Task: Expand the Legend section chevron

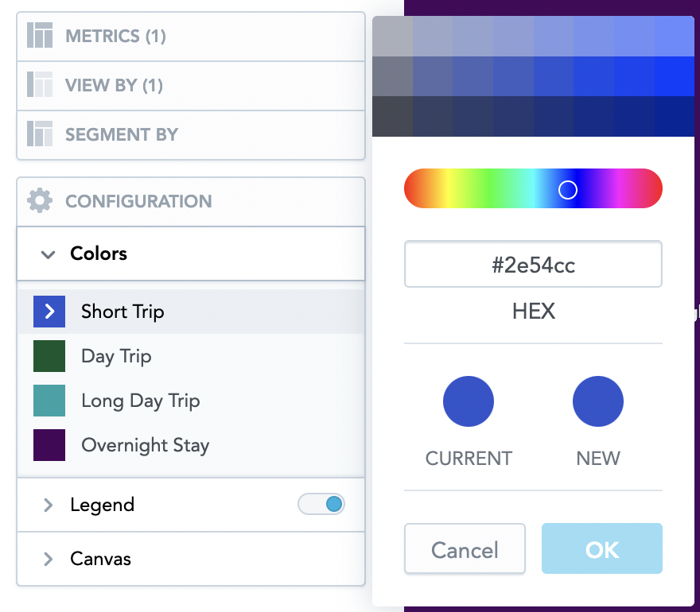Action: [x=48, y=504]
